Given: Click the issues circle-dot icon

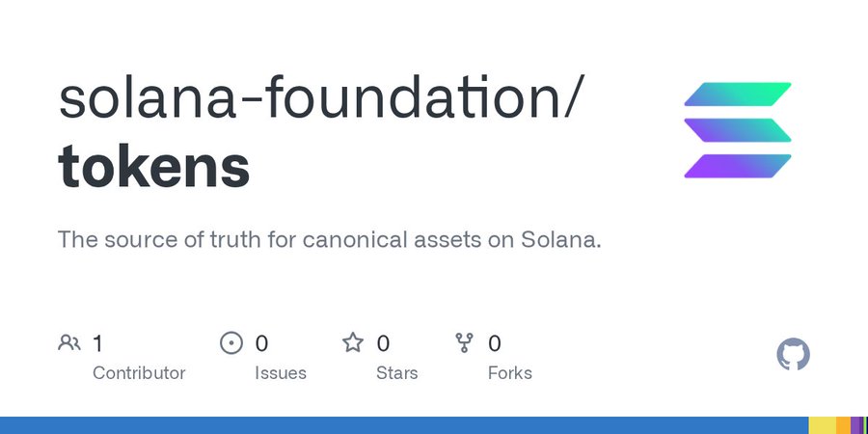Looking at the screenshot, I should click(231, 343).
